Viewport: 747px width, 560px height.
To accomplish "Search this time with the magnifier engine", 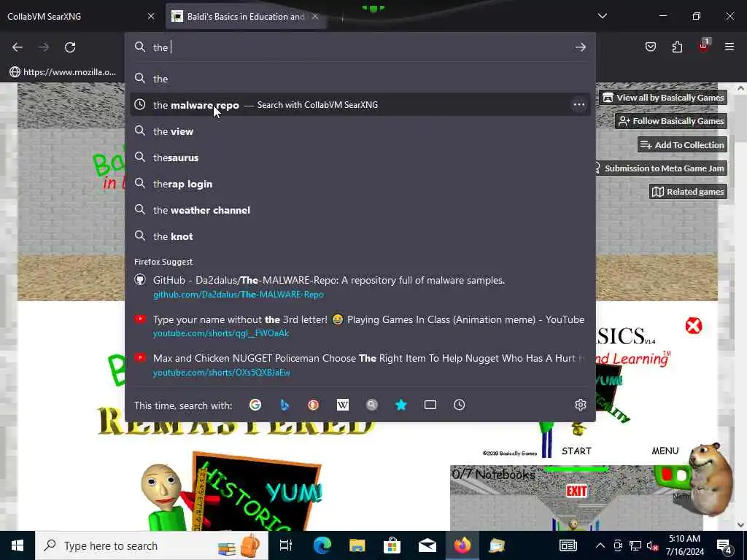I will [x=371, y=405].
